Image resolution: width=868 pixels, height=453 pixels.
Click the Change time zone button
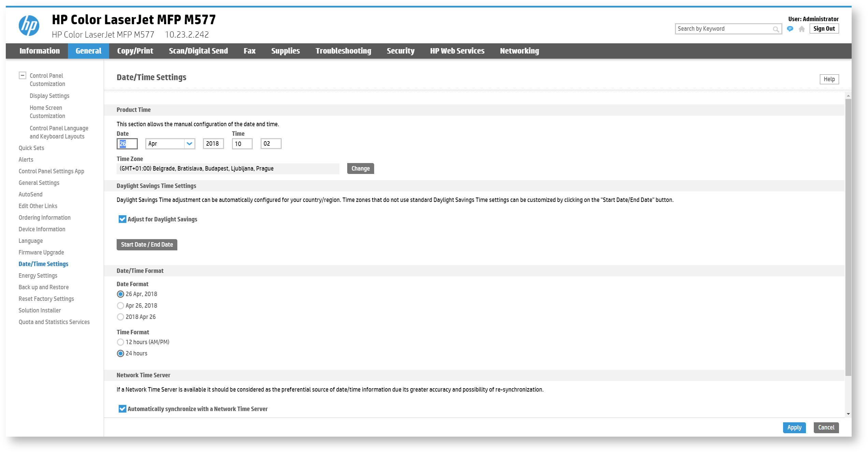361,169
